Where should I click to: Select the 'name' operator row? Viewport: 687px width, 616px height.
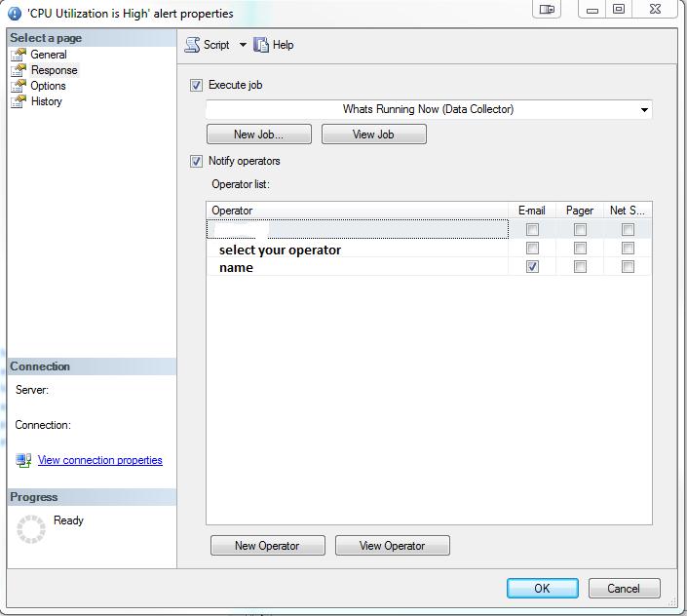pos(357,267)
